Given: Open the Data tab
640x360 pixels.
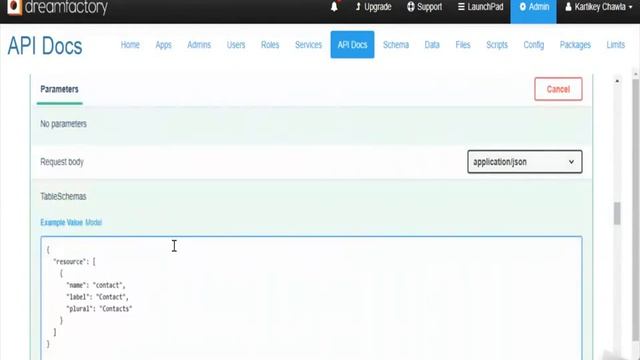Looking at the screenshot, I should click(432, 45).
